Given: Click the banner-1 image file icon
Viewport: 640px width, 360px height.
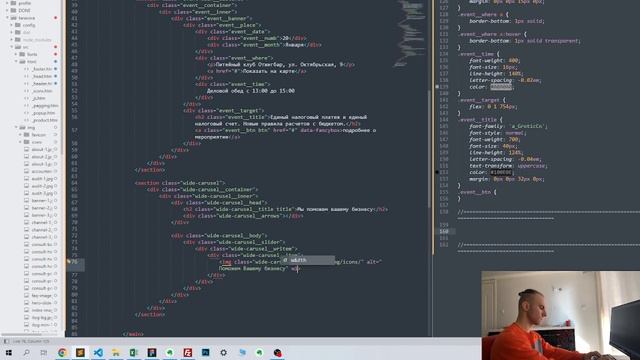Looking at the screenshot, I should 27,200.
